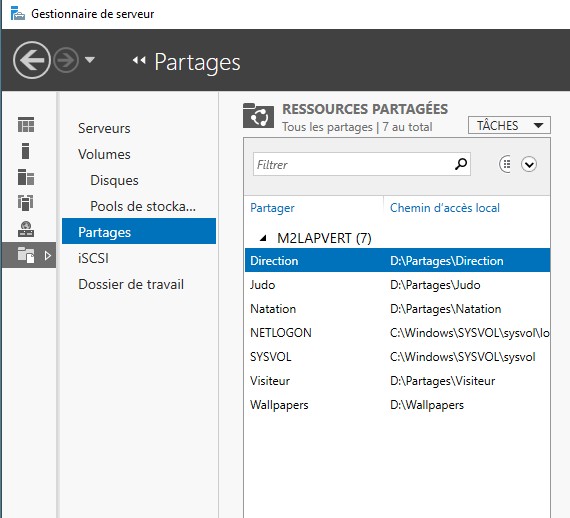Image resolution: width=570 pixels, height=518 pixels.
Task: Sort by the Partager column header
Action: 272,208
